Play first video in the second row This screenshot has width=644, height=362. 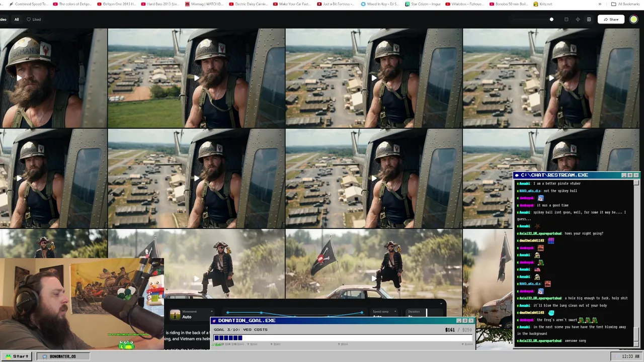20,178
